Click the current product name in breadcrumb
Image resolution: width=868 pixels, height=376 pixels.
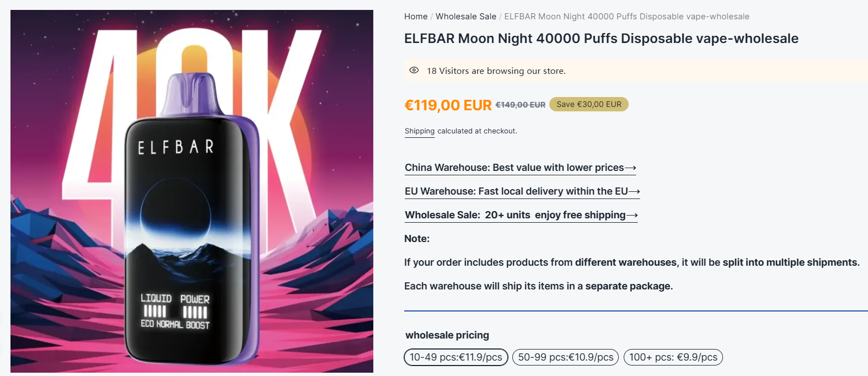point(626,17)
